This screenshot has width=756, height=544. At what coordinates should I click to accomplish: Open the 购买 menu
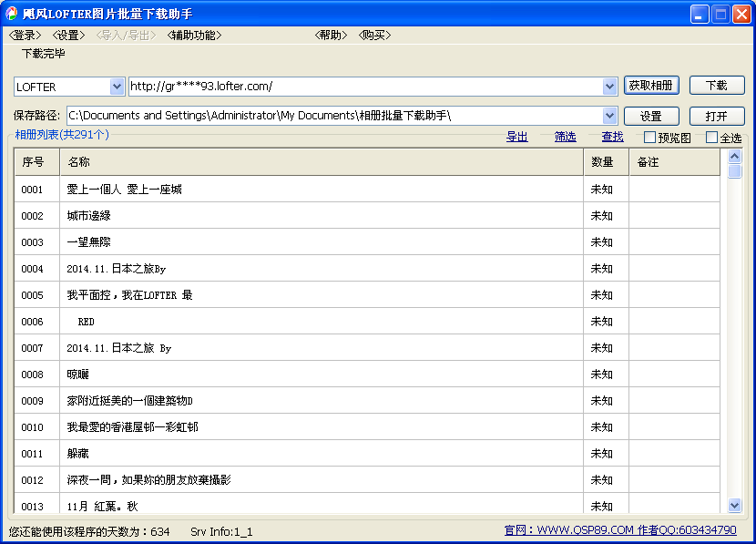374,36
